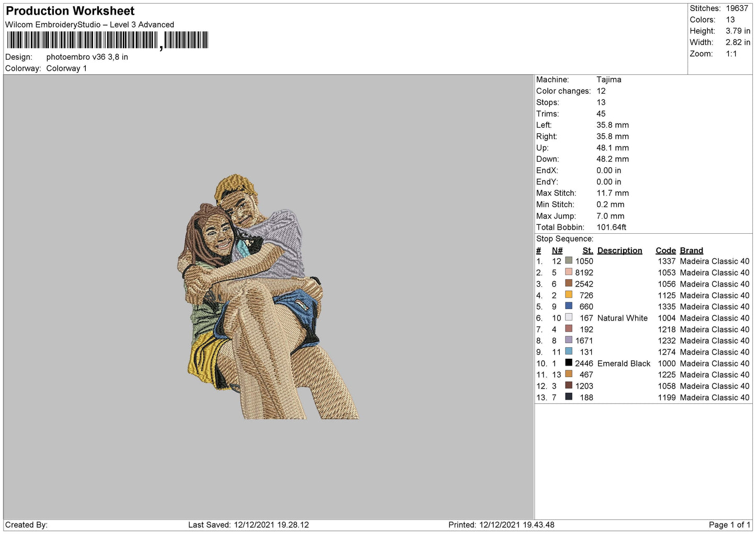Image resolution: width=756 pixels, height=534 pixels.
Task: Click the Zoom value 1:1
Action: pyautogui.click(x=731, y=54)
